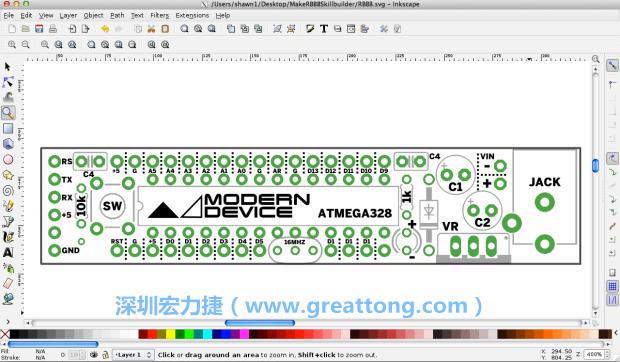The height and width of the screenshot is (362, 620).
Task: Open the Layer 1 dropdown
Action: click(x=133, y=355)
